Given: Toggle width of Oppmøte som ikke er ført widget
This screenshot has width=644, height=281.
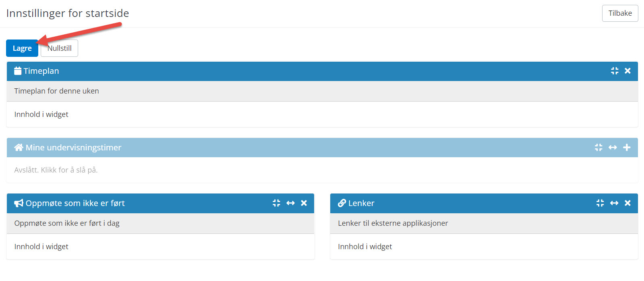Looking at the screenshot, I should point(290,203).
